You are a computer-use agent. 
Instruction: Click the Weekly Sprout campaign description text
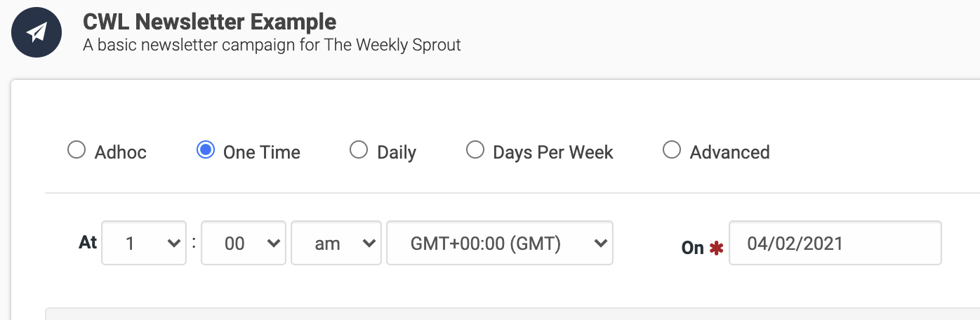pyautogui.click(x=272, y=46)
